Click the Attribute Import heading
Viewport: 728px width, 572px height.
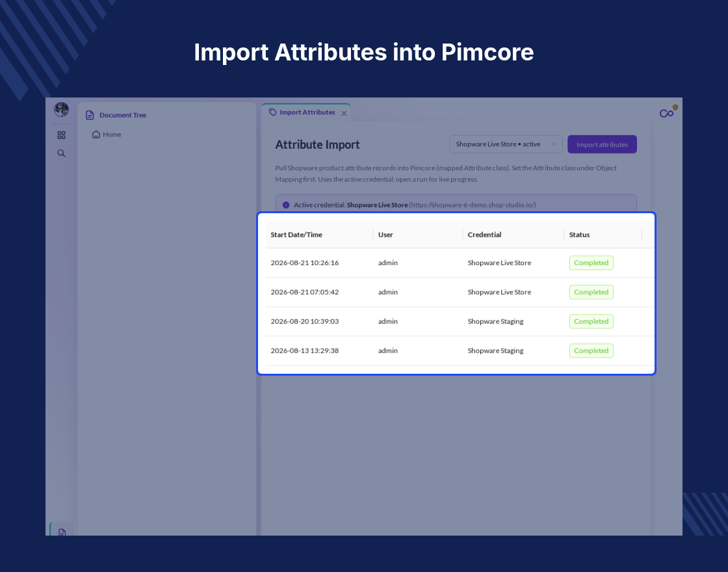[317, 144]
